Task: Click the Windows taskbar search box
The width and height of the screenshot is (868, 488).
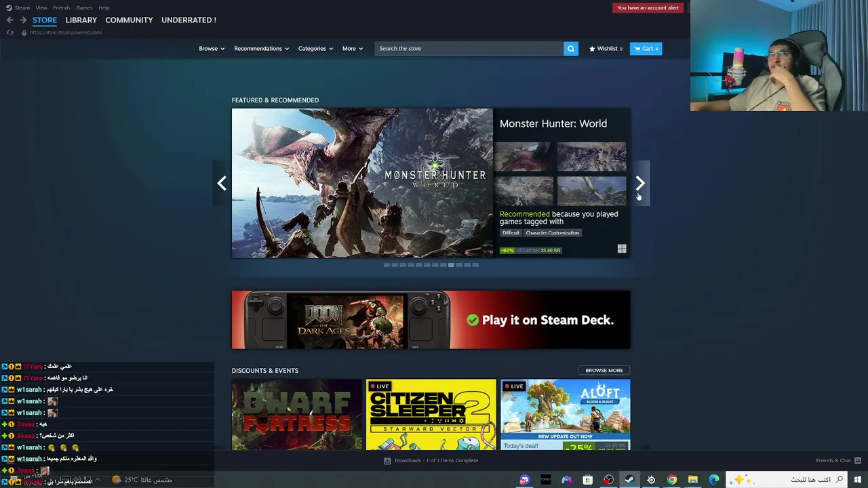Action: click(785, 480)
